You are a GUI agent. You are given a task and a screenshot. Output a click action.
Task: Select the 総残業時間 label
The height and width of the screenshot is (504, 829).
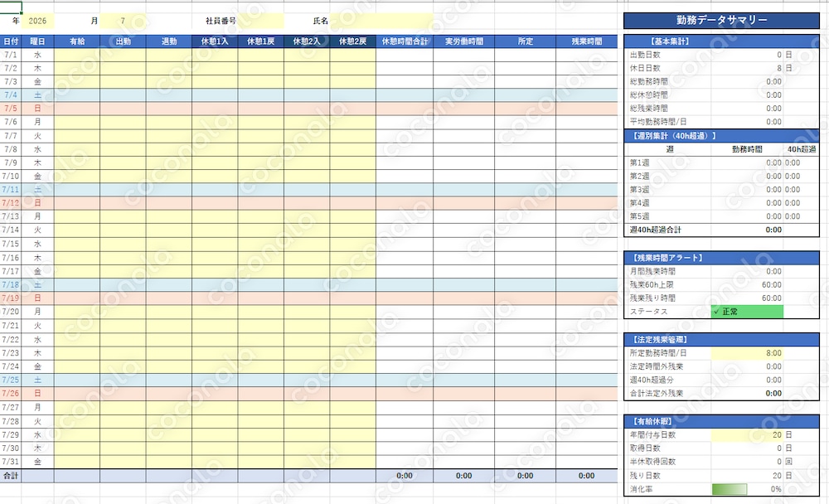(x=649, y=109)
